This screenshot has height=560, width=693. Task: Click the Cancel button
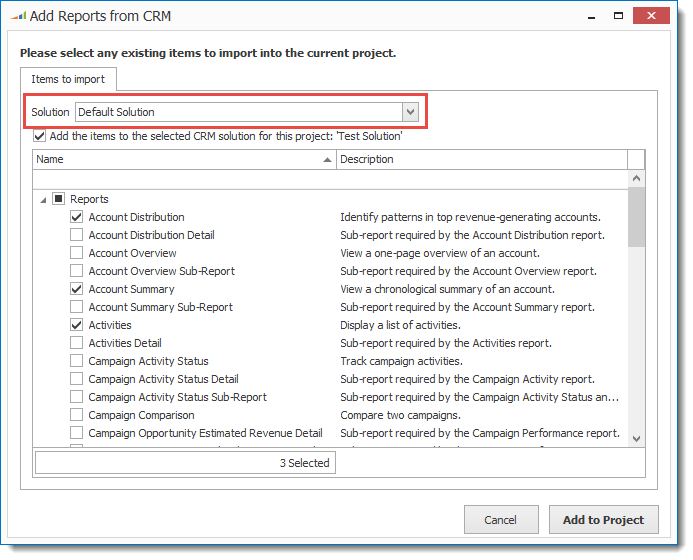point(501,520)
